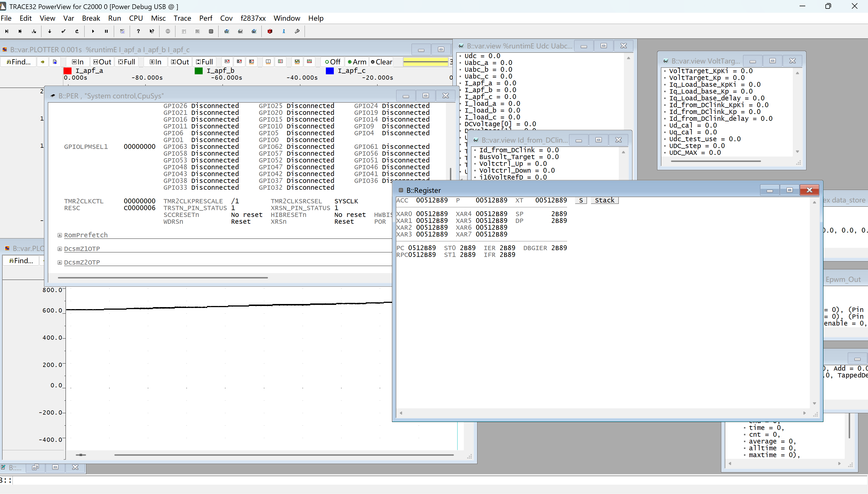Click the down-arrow Next icon in main toolbar
868x494 pixels.
click(50, 31)
